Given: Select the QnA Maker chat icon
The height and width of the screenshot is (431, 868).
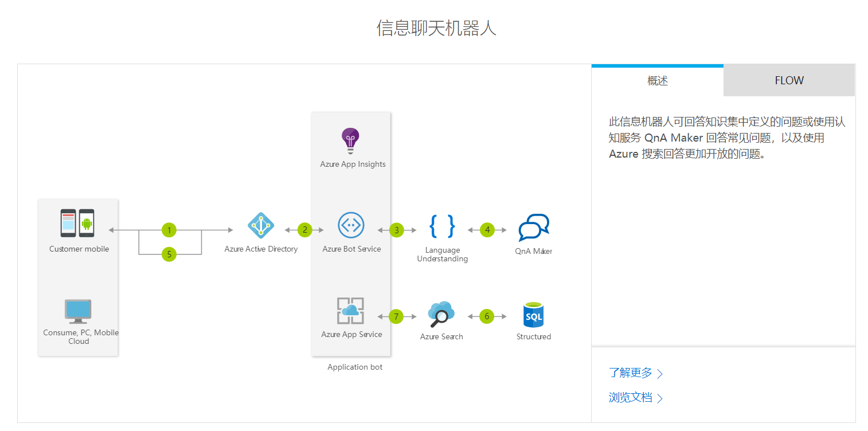Looking at the screenshot, I should tap(534, 225).
